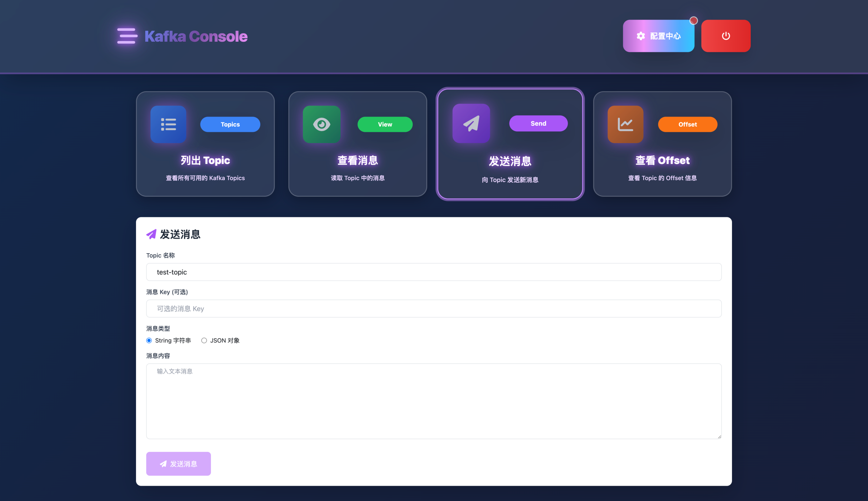Image resolution: width=868 pixels, height=501 pixels.
Task: Click the 消息类型 label
Action: pos(158,328)
